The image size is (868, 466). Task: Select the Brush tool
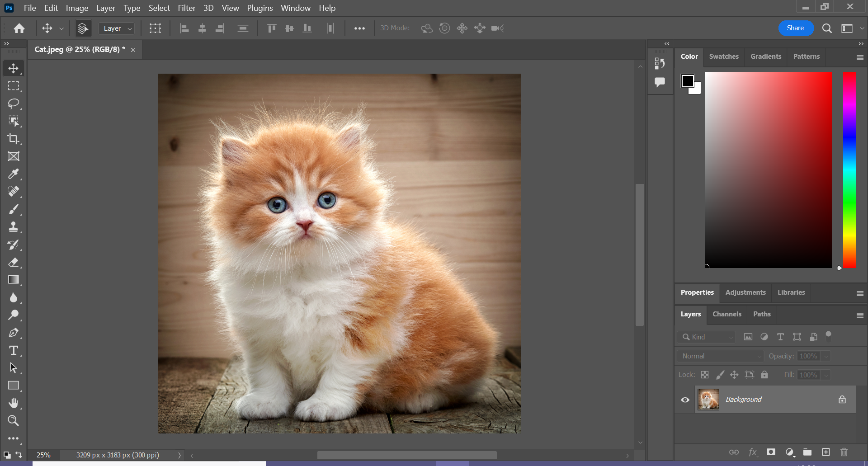coord(14,209)
